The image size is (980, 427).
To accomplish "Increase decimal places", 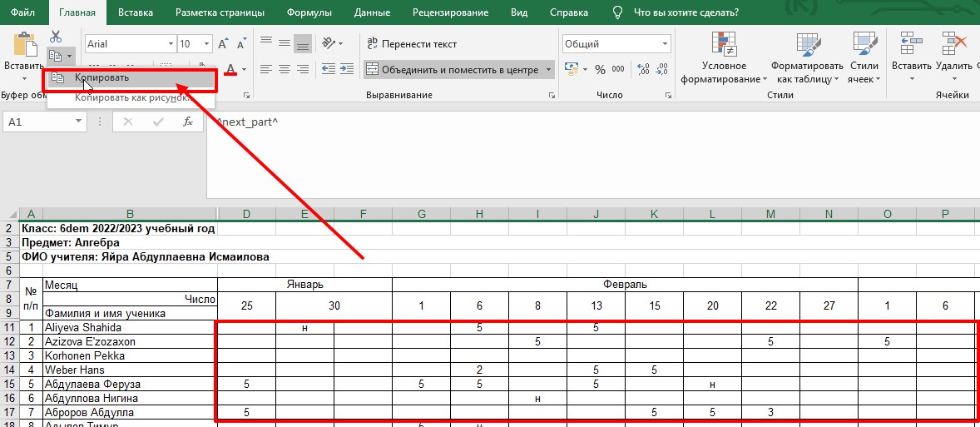I will 643,69.
